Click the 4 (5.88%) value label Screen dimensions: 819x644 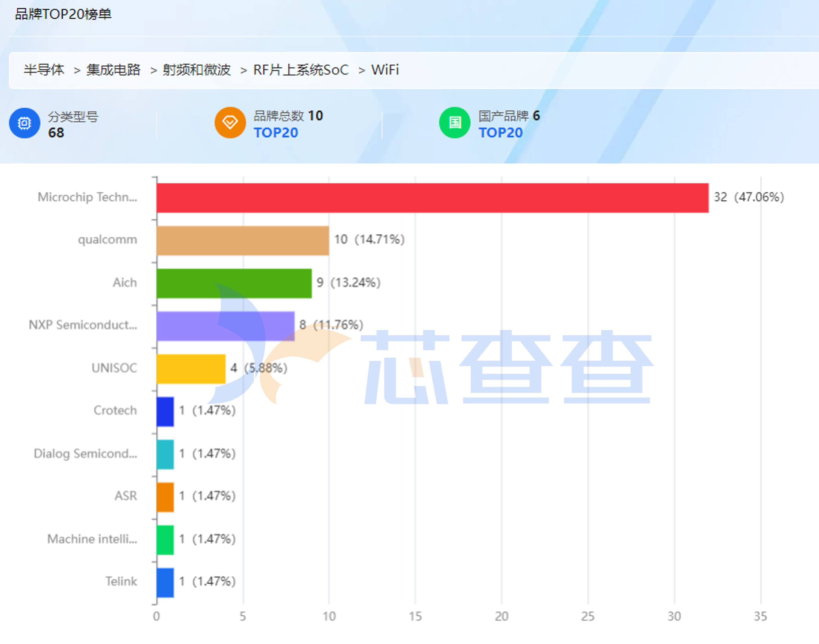259,368
